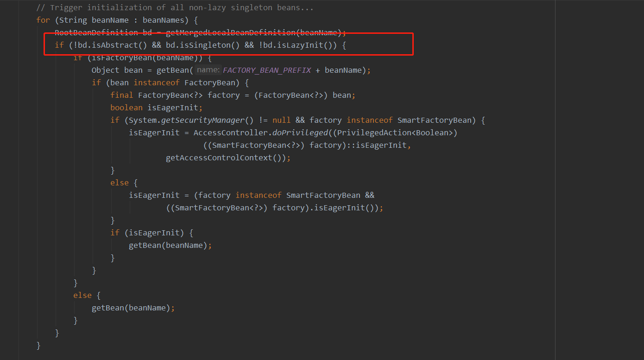Click the 'getAccessControlContext' method call

click(219, 158)
